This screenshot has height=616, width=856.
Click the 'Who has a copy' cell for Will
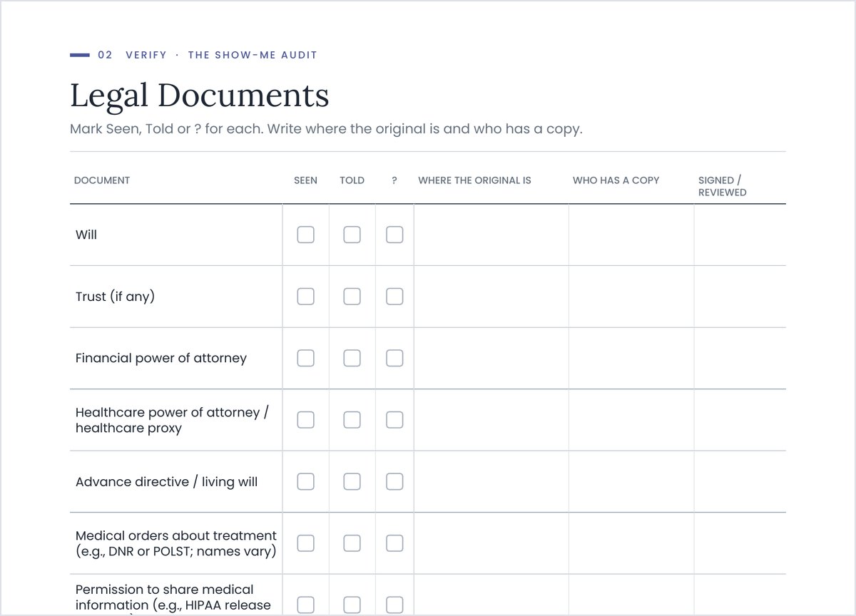[x=631, y=235]
